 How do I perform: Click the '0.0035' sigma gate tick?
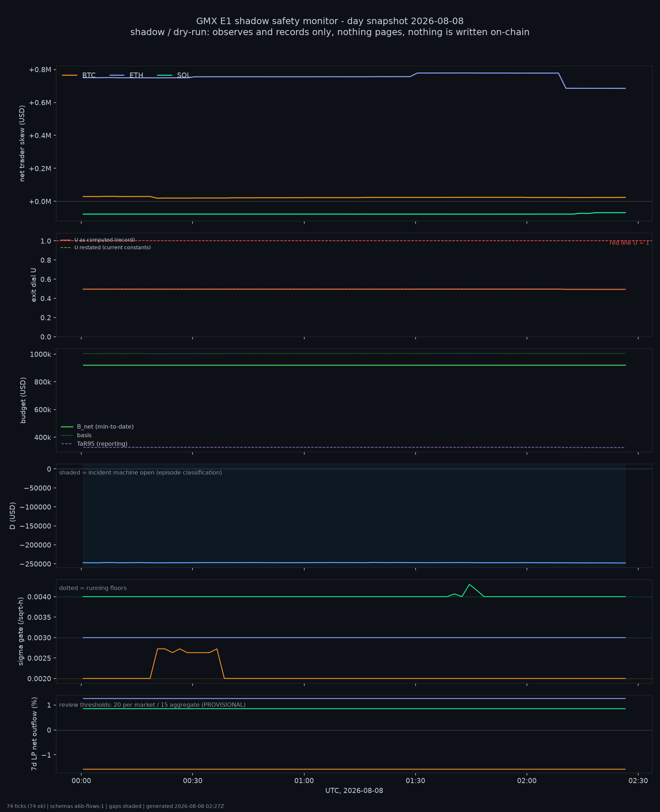pos(39,617)
